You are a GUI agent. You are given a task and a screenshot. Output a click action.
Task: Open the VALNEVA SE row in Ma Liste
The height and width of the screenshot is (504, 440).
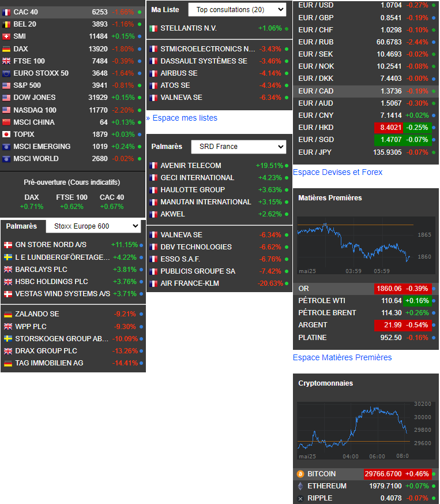click(x=219, y=98)
